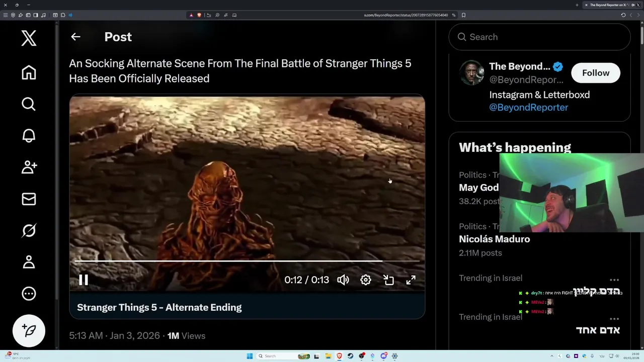Follow The Beyond Reporter account

[596, 73]
